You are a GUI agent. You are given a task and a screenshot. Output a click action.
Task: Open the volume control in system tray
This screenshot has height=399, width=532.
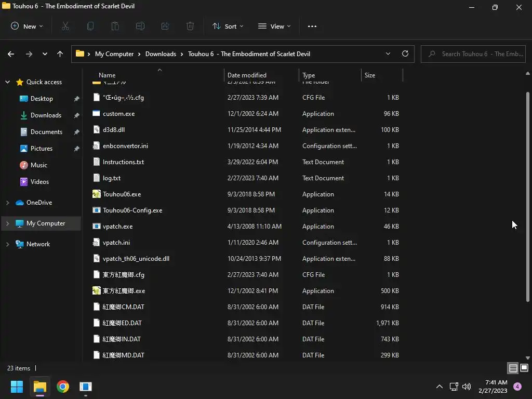(467, 387)
